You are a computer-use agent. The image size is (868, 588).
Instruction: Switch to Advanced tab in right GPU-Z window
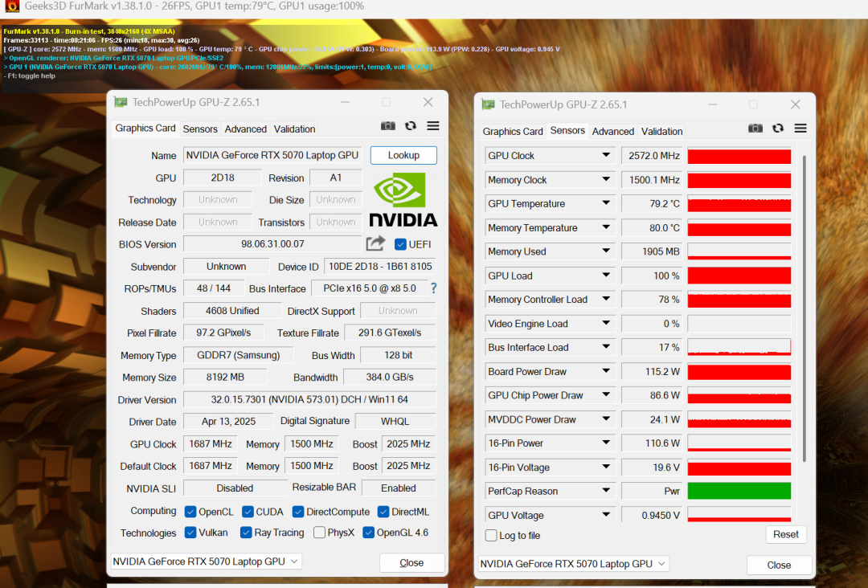pyautogui.click(x=612, y=131)
